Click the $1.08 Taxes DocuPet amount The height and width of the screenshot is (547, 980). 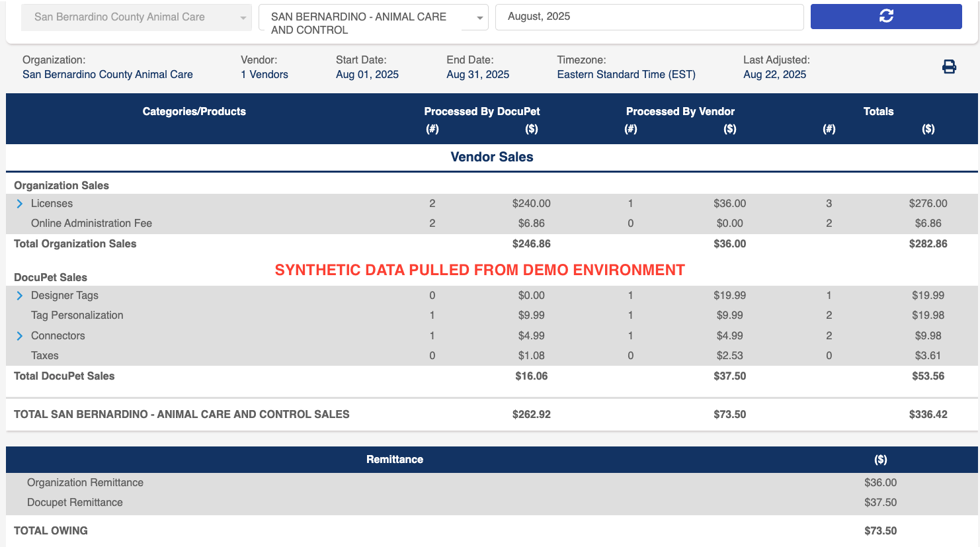point(532,356)
